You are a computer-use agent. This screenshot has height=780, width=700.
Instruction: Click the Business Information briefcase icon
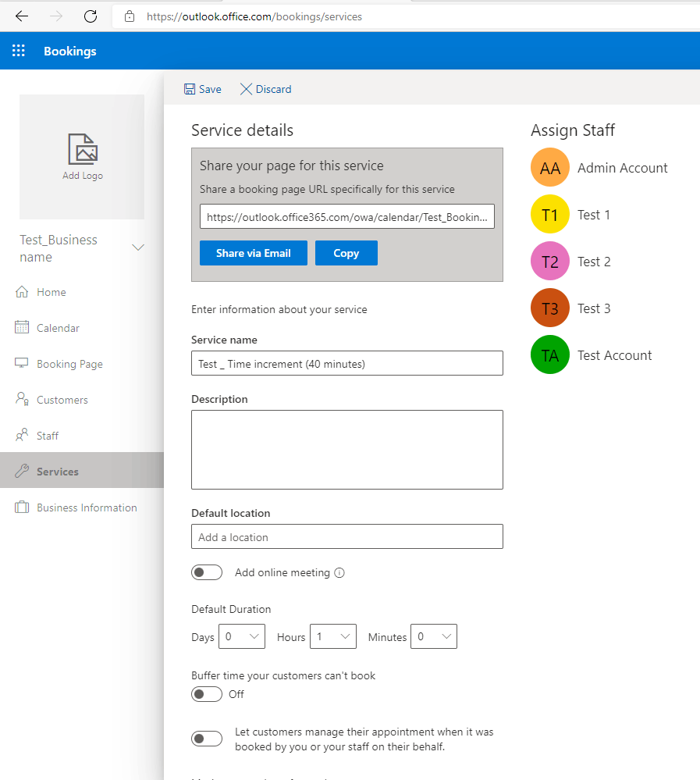22,507
